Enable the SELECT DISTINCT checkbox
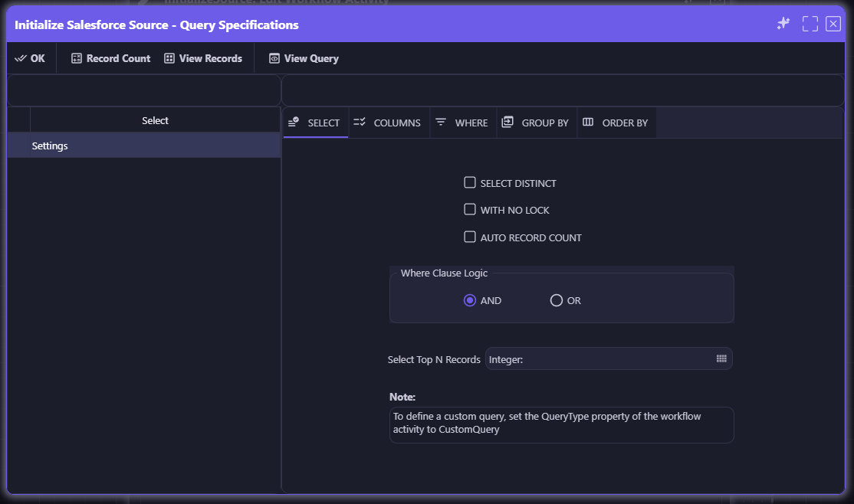The image size is (854, 504). tap(469, 182)
